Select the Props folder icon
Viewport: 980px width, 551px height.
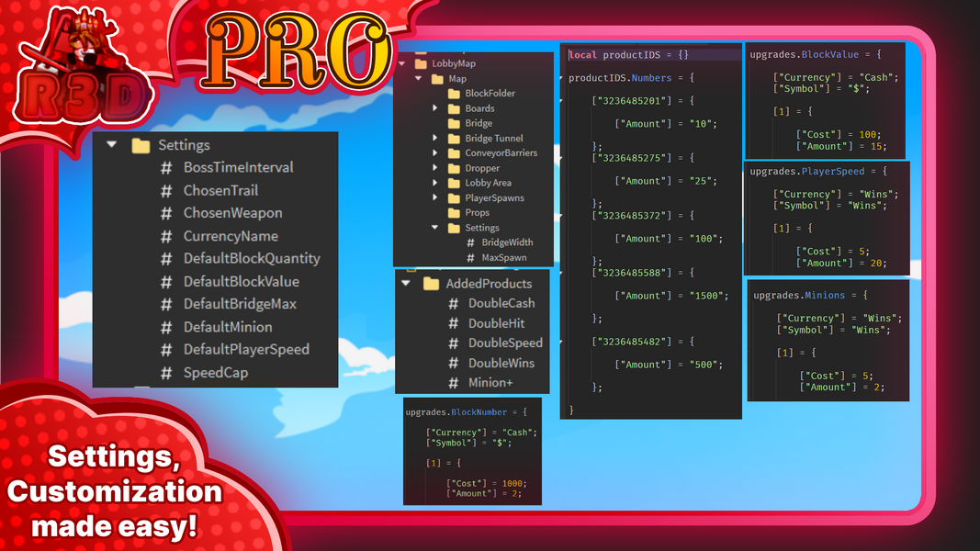(x=455, y=213)
